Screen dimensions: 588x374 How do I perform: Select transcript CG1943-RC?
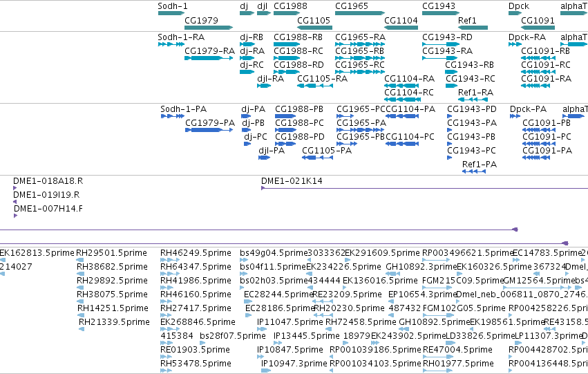471,79
